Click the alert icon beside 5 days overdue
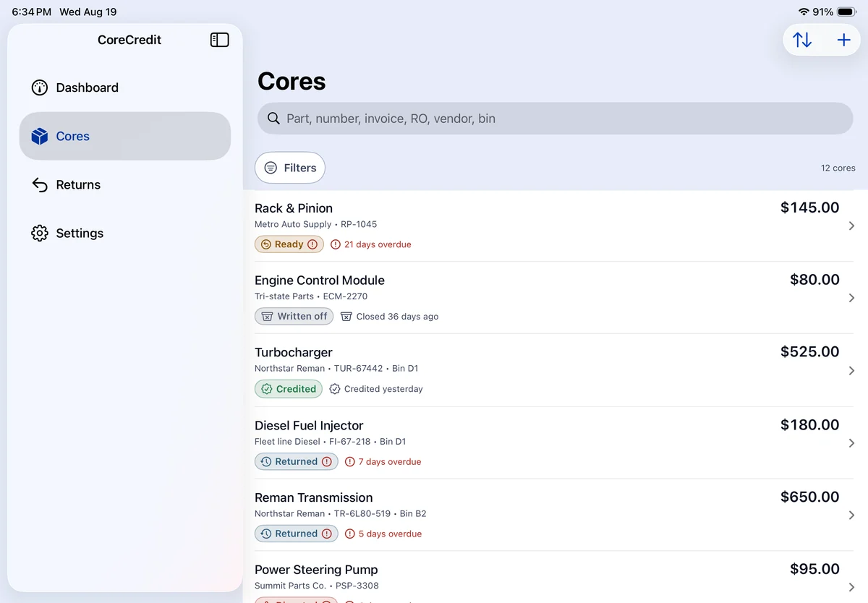The height and width of the screenshot is (603, 868). pos(350,534)
